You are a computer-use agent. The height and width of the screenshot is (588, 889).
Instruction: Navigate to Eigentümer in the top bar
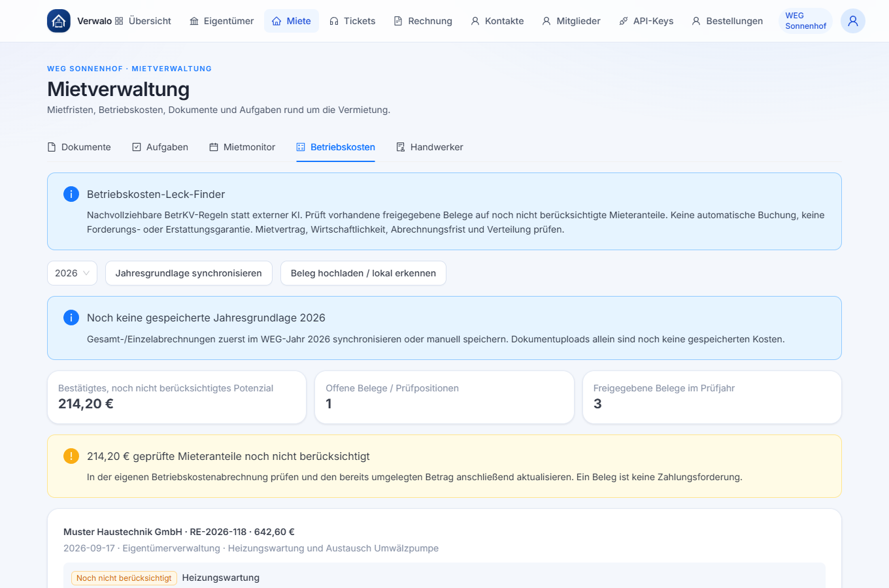[x=222, y=21]
